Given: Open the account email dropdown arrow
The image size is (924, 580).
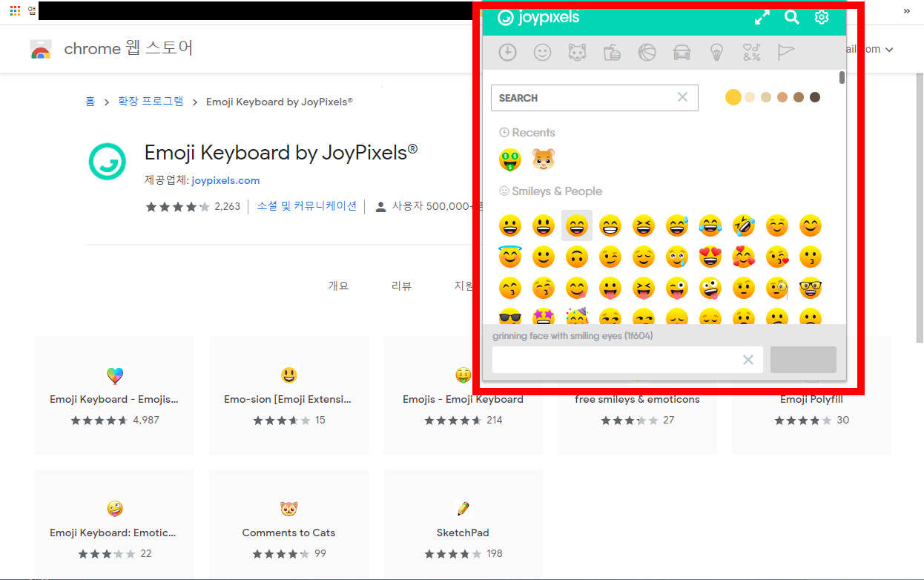Looking at the screenshot, I should point(889,50).
